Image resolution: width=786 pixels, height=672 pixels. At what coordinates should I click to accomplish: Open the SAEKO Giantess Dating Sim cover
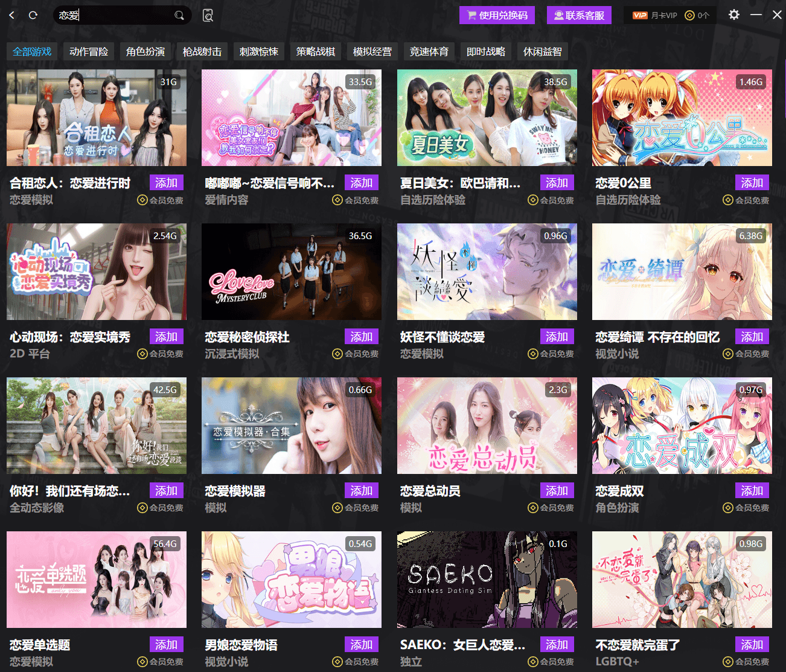click(487, 580)
